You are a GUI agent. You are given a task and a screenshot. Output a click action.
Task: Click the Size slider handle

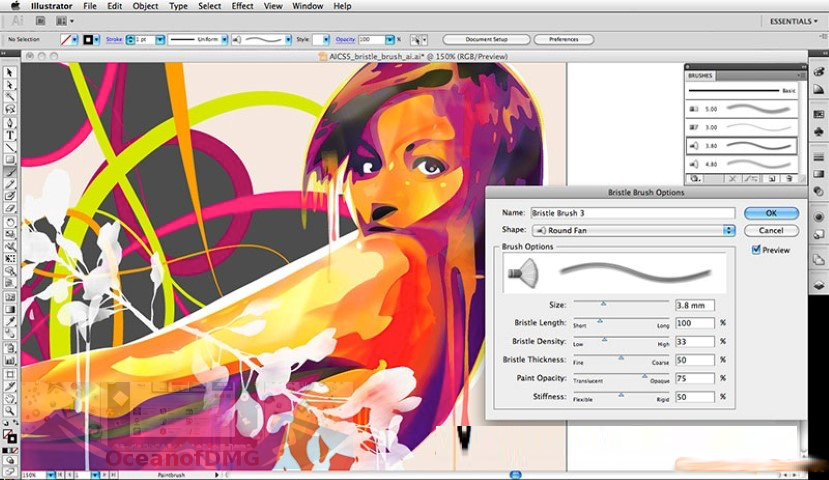coord(603,303)
